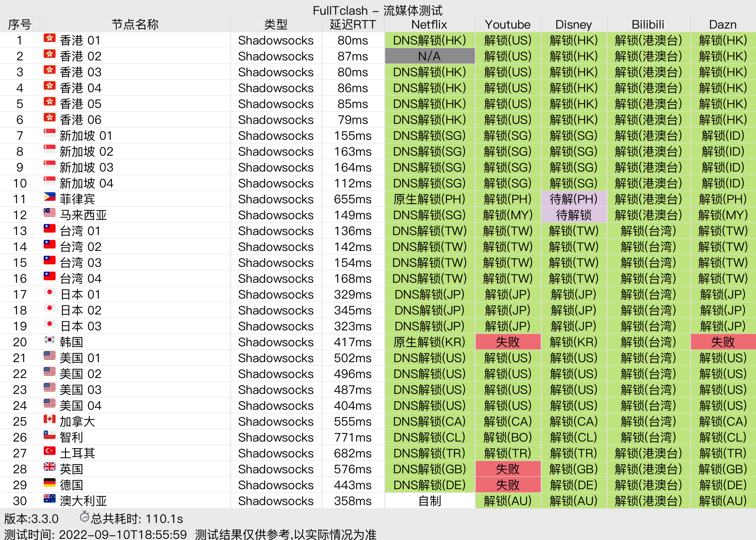Click the US flag icon beside 美国 01
756x540 pixels.
(x=50, y=356)
